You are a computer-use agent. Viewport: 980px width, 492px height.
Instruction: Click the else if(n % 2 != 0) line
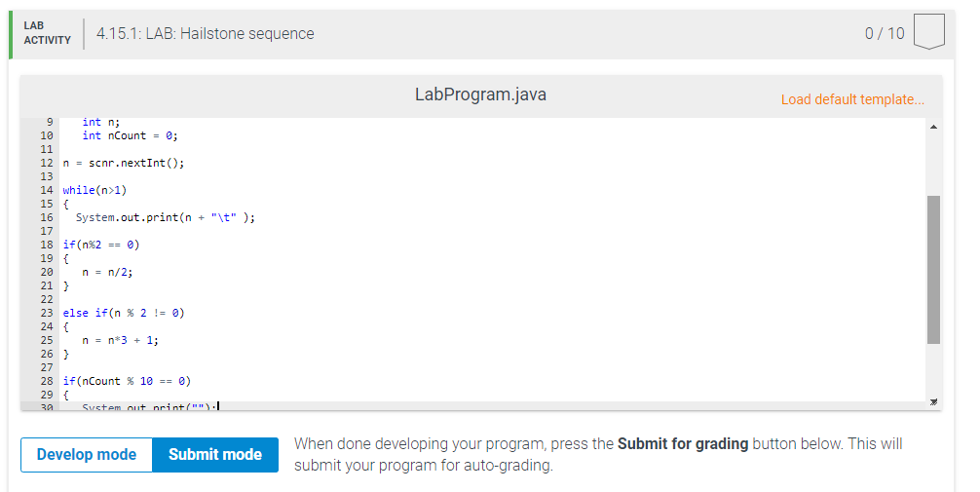(124, 313)
